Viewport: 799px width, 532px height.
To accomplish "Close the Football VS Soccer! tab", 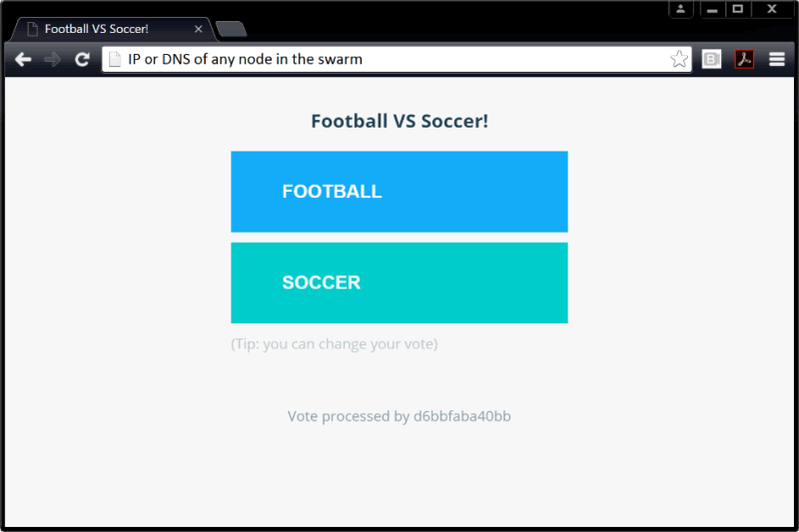I will pos(198,29).
